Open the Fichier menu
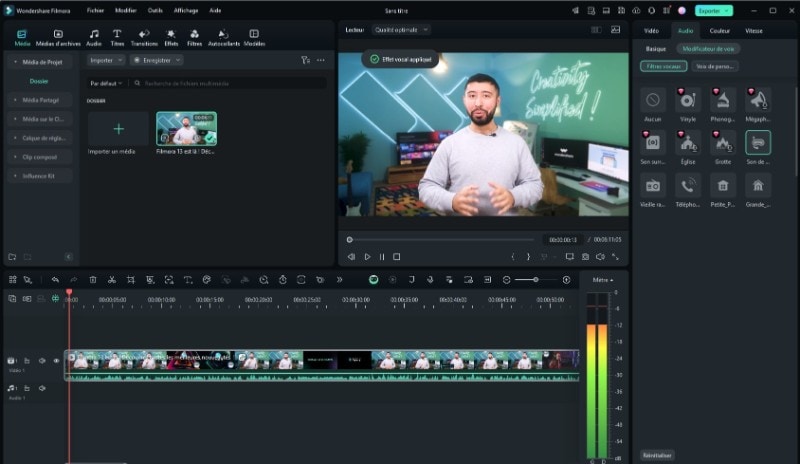The width and height of the screenshot is (800, 464). pyautogui.click(x=95, y=10)
